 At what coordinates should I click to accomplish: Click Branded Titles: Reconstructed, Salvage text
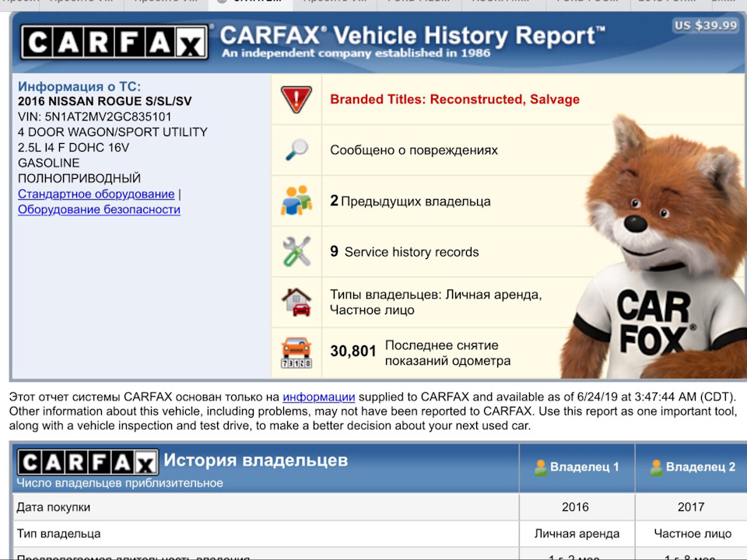coord(455,99)
